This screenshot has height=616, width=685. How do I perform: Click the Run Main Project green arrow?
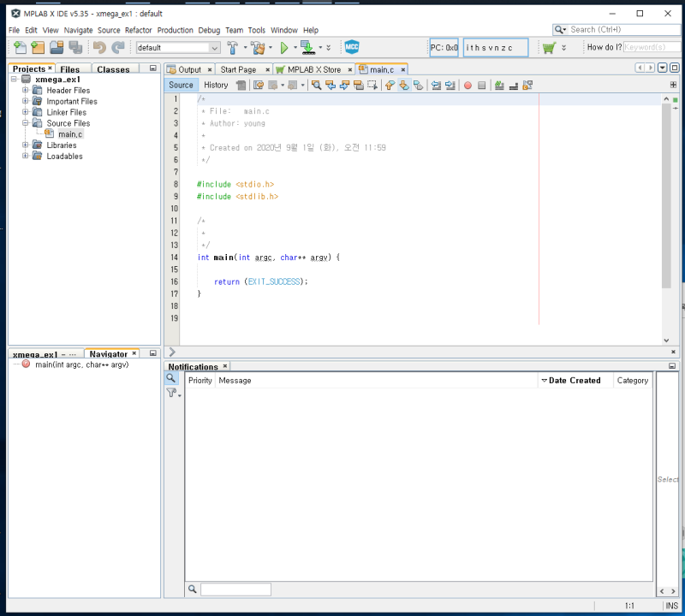tap(284, 48)
